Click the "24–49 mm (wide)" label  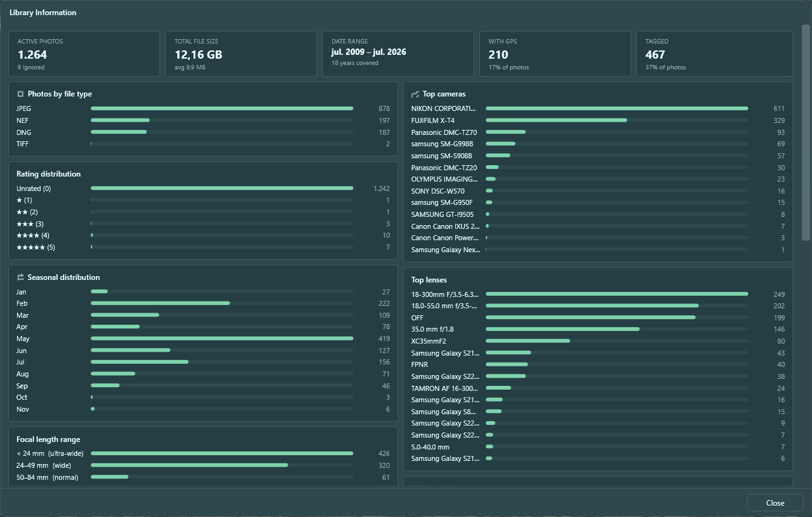(x=44, y=465)
